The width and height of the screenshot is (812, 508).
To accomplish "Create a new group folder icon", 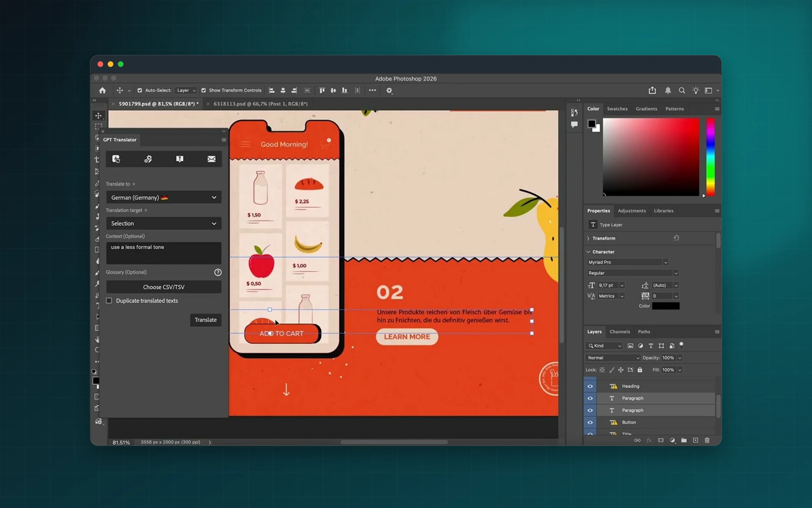I will click(684, 440).
